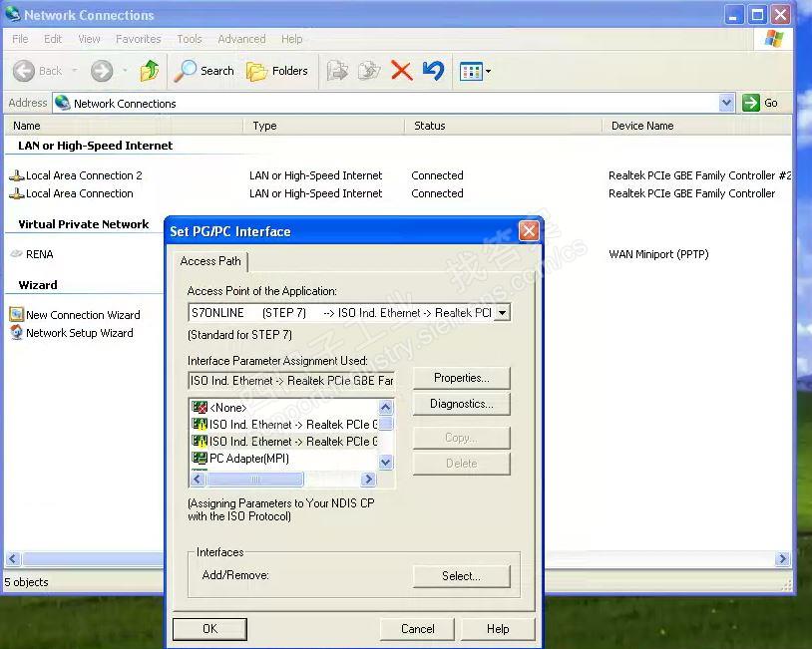Open the Favorites menu
The width and height of the screenshot is (812, 649).
pos(139,39)
